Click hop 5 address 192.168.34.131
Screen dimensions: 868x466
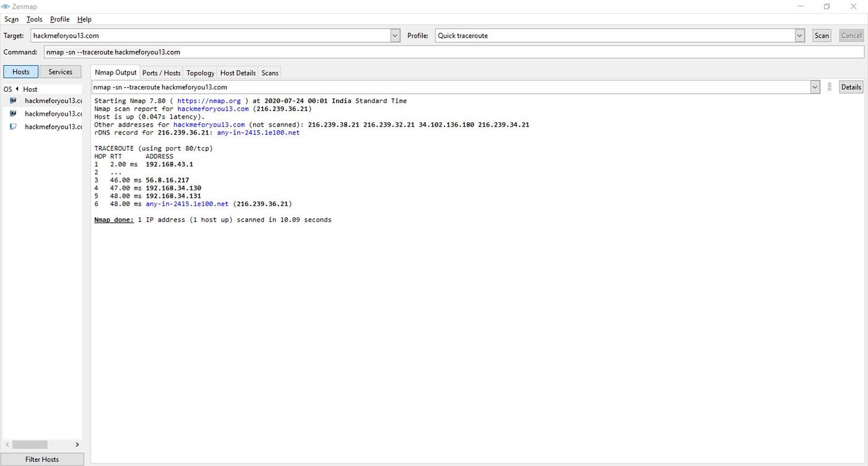174,195
